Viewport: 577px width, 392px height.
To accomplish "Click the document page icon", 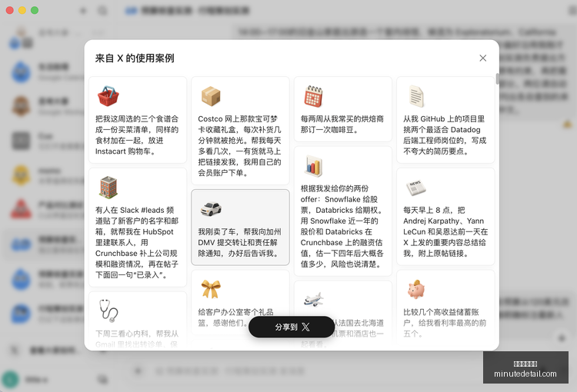I will pyautogui.click(x=416, y=96).
